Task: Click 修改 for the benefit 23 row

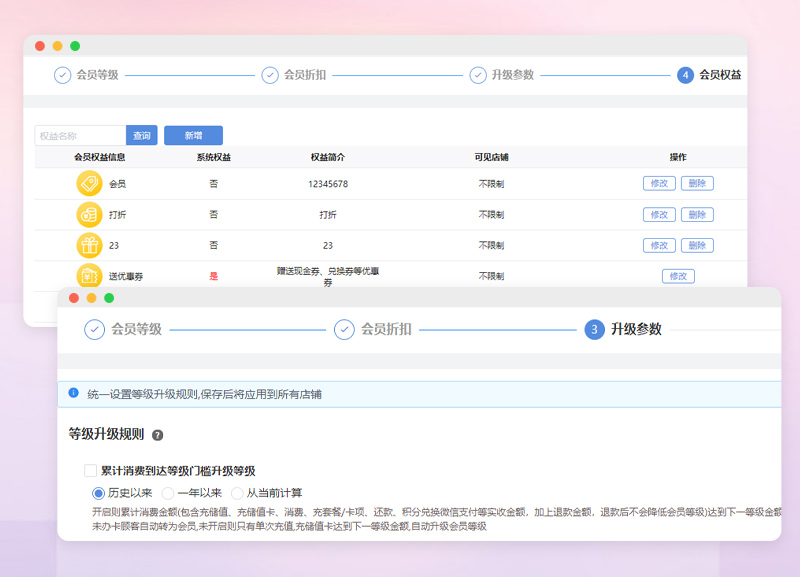Action: pyautogui.click(x=659, y=245)
